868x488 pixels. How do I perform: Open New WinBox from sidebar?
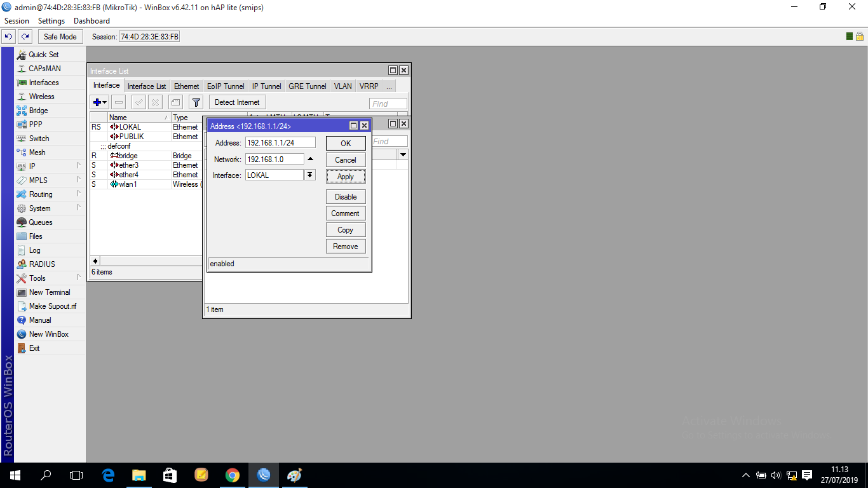point(50,334)
